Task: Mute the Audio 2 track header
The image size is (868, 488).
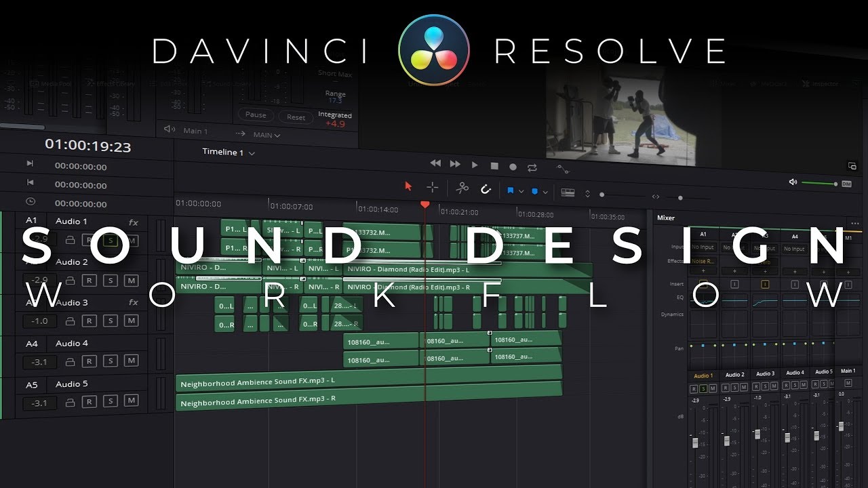Action: point(132,281)
